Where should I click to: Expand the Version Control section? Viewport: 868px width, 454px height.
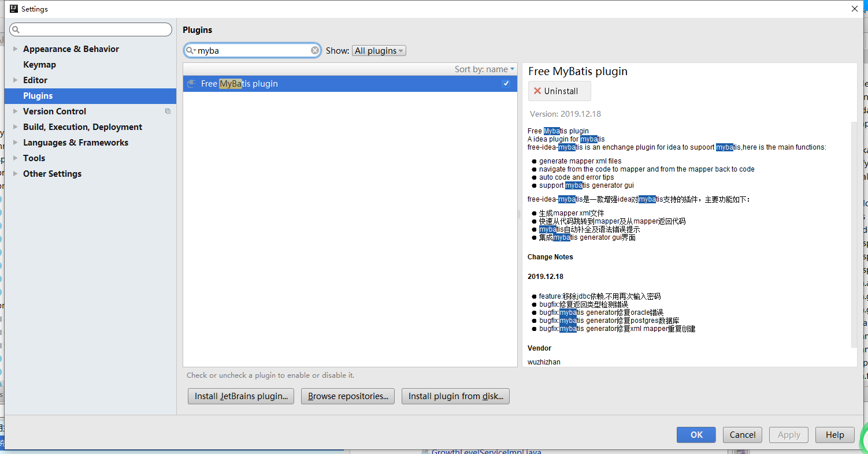[x=15, y=111]
